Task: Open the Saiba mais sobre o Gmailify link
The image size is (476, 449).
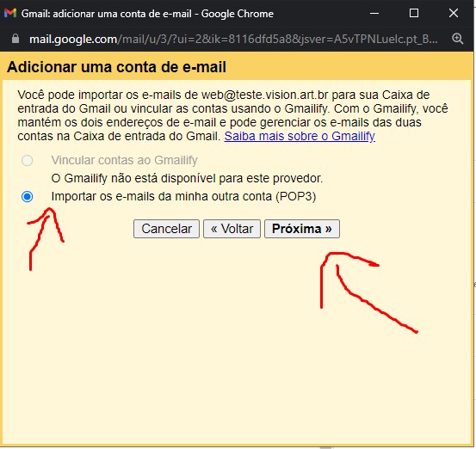Action: pyautogui.click(x=300, y=136)
